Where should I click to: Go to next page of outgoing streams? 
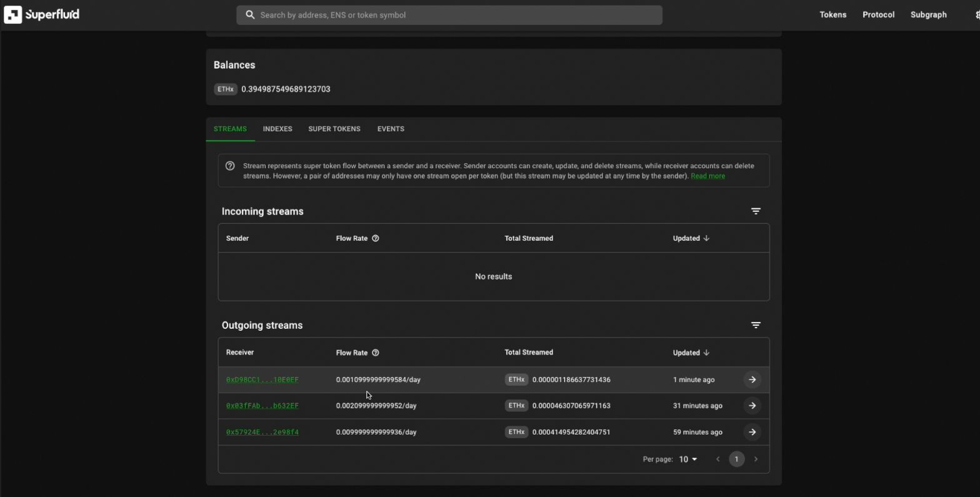tap(756, 459)
